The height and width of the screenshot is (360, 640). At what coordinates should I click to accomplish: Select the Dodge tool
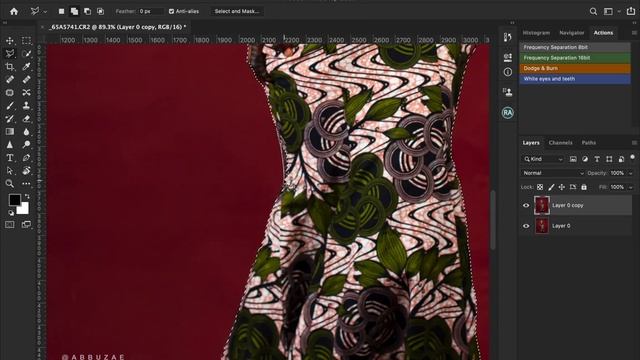coord(27,144)
